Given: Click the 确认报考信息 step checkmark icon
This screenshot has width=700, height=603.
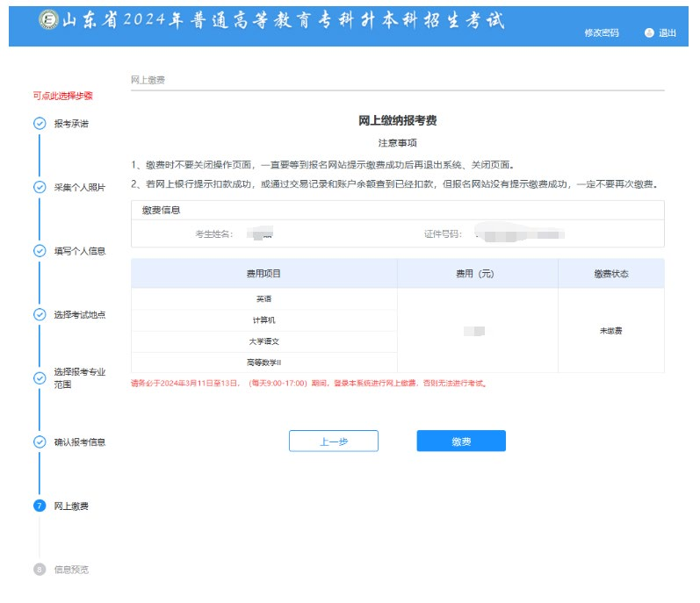Looking at the screenshot, I should coord(40,441).
